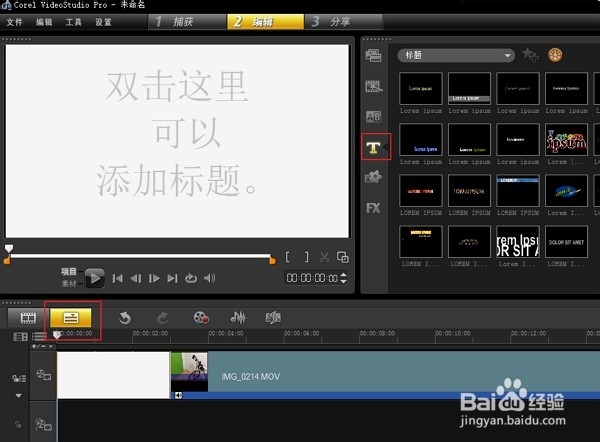
Task: Click the add to favorites star icon
Action: pyautogui.click(x=530, y=55)
